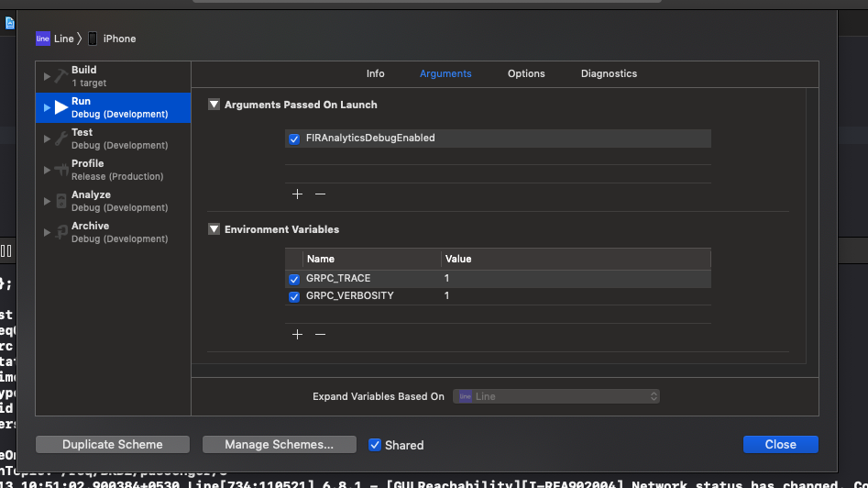This screenshot has width=868, height=488.
Task: Select the Analyze action row
Action: click(113, 201)
